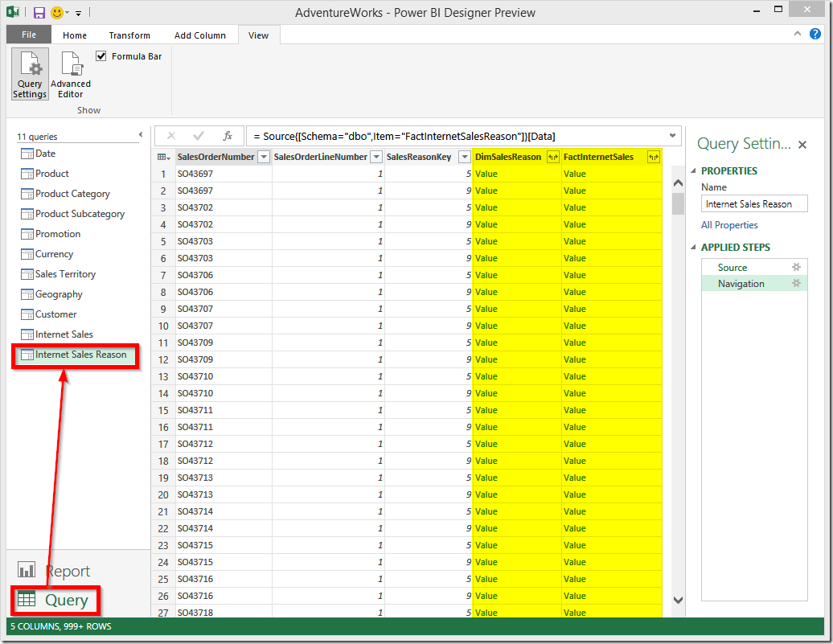Viewport: 833px width, 644px height.
Task: Select the View ribbon tab
Action: (x=258, y=35)
